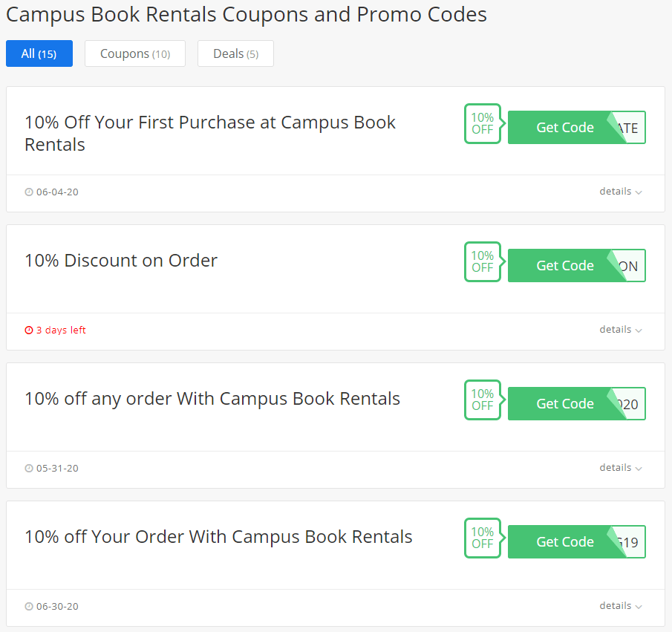Click the red clock icon by 3 days left

(29, 330)
